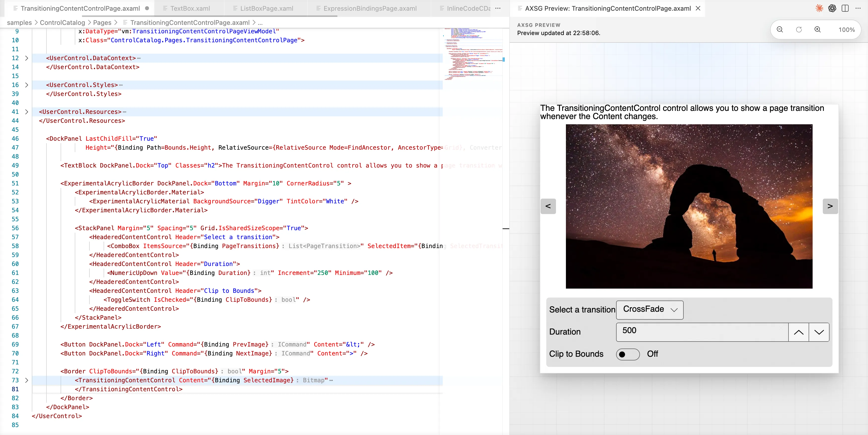Click 'Preview updated at 22:58:06.' status text

click(x=559, y=33)
